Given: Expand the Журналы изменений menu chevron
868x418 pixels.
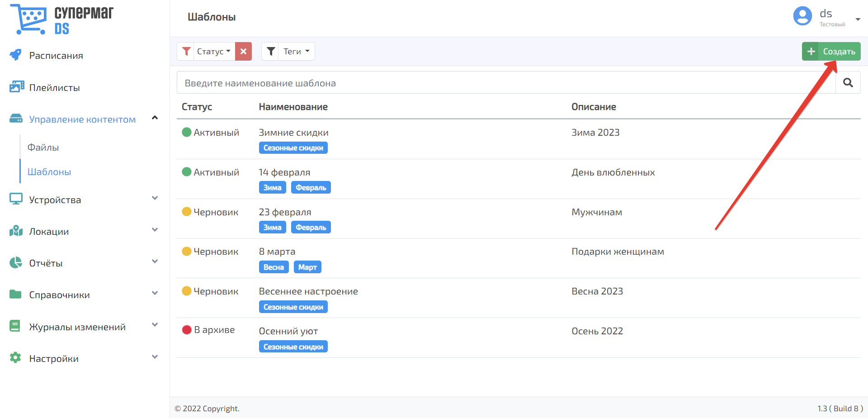Looking at the screenshot, I should (155, 325).
